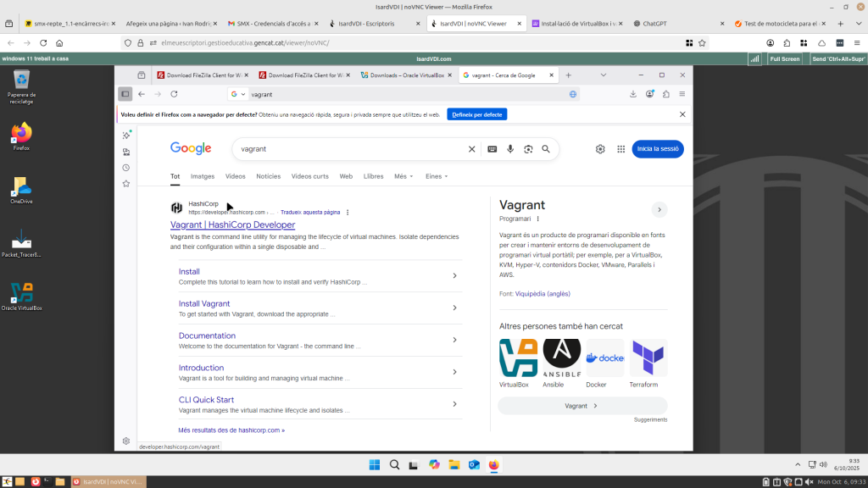Click the Firefox downloads arrow icon
The image size is (868, 488).
(633, 94)
